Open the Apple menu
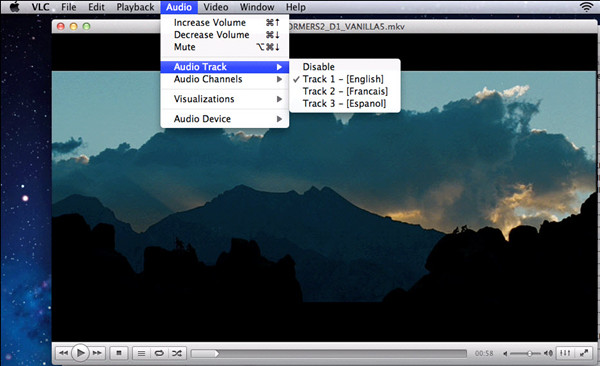 click(15, 7)
